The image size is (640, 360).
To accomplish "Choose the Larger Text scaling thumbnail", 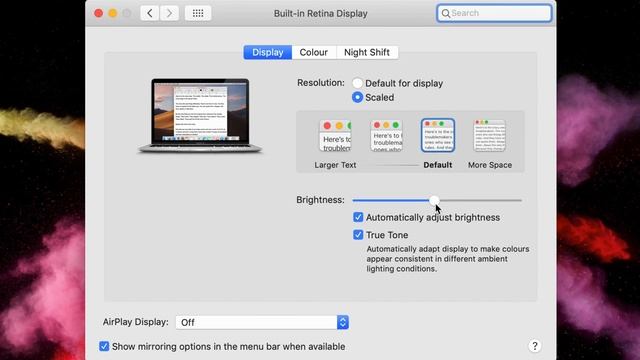I will (x=335, y=136).
